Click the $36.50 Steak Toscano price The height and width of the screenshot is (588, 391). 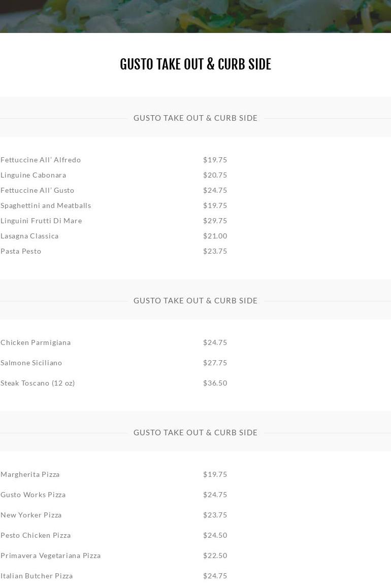tap(215, 383)
